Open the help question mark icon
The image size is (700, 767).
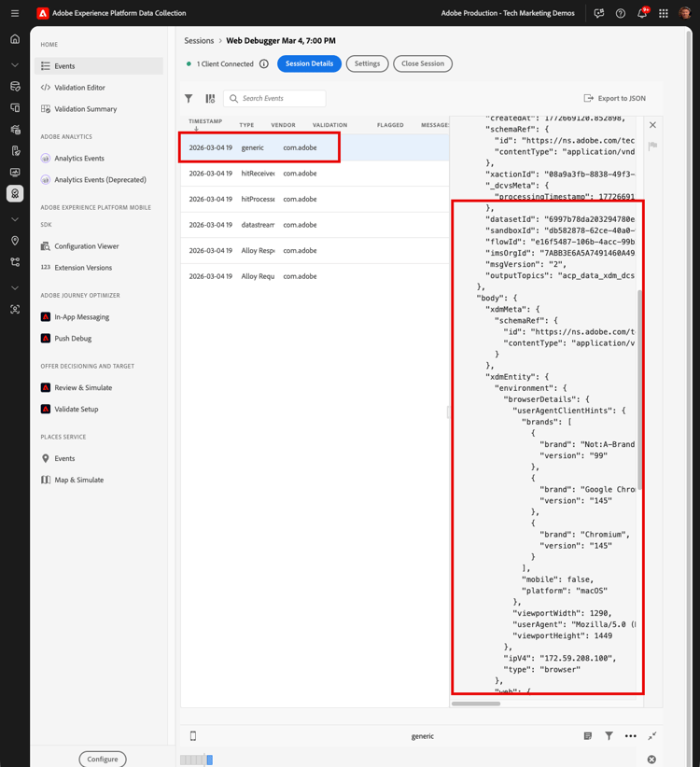pyautogui.click(x=621, y=13)
